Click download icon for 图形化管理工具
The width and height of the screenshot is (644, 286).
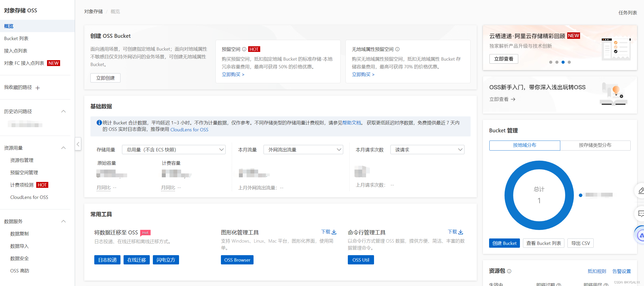point(334,232)
